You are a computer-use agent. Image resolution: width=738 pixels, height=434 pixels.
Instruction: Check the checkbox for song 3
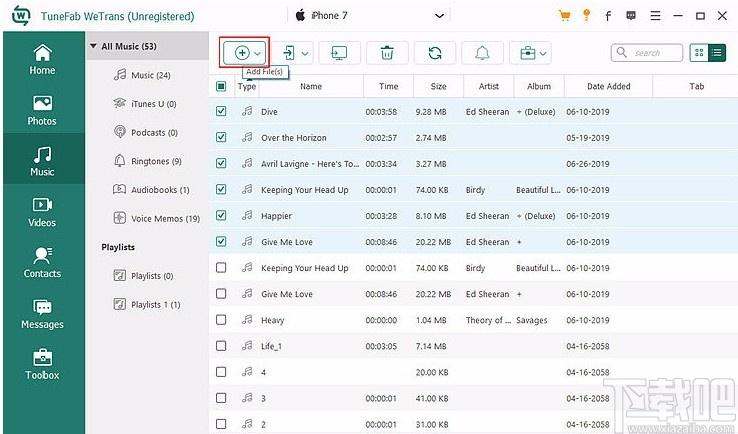click(x=221, y=398)
